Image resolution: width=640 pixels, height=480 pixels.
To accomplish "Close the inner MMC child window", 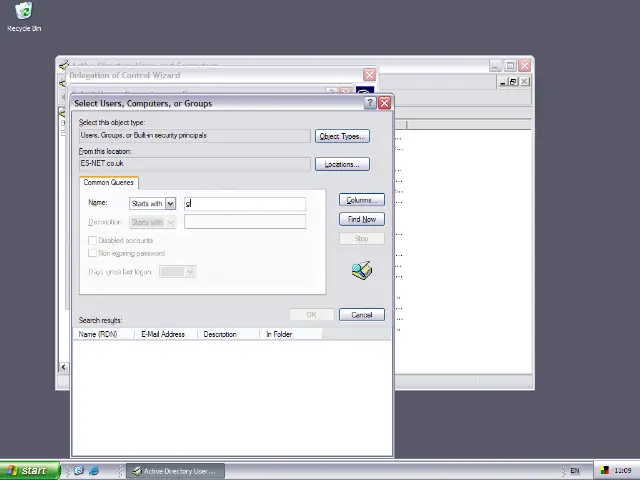I will click(x=524, y=82).
